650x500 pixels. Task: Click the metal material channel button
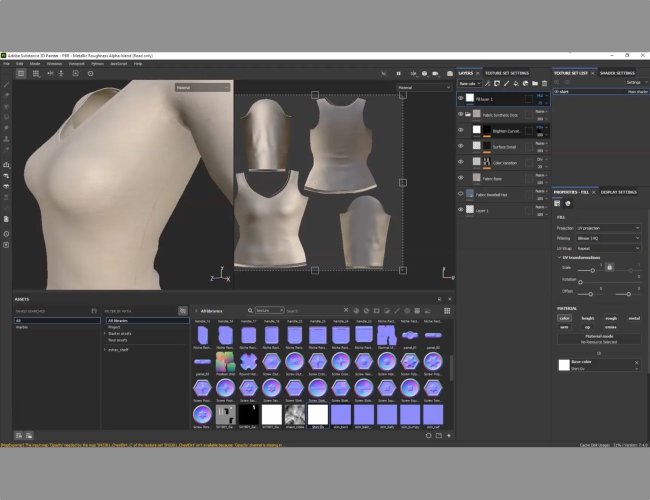click(x=634, y=318)
